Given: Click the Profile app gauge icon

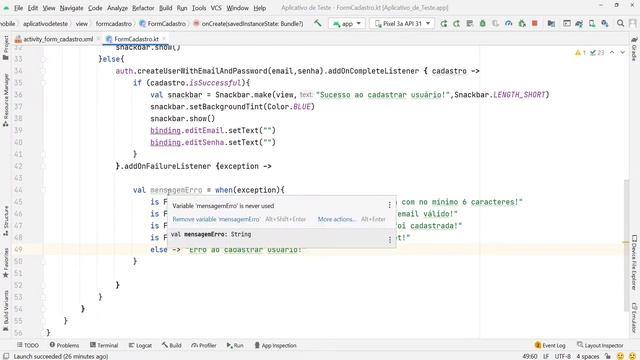Looking at the screenshot, I should 509,24.
